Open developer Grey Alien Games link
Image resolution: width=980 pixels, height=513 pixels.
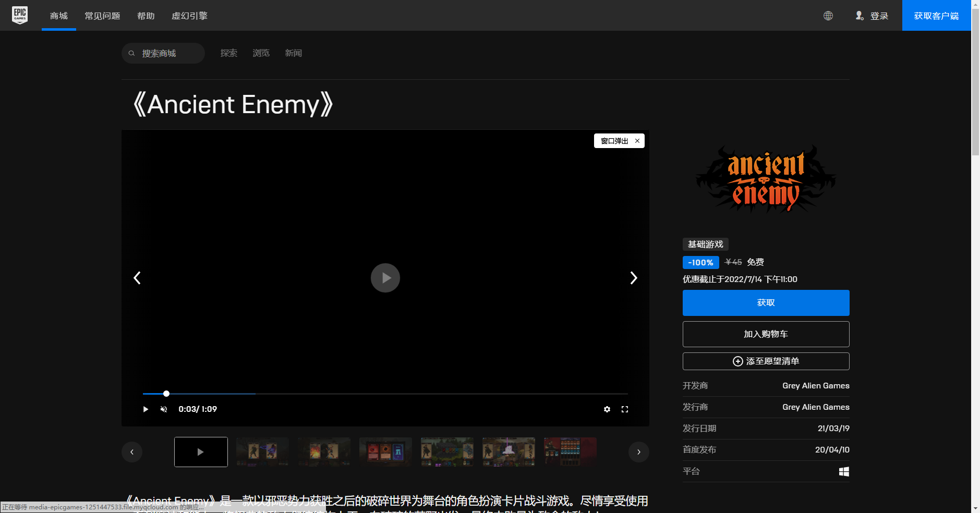tap(816, 386)
